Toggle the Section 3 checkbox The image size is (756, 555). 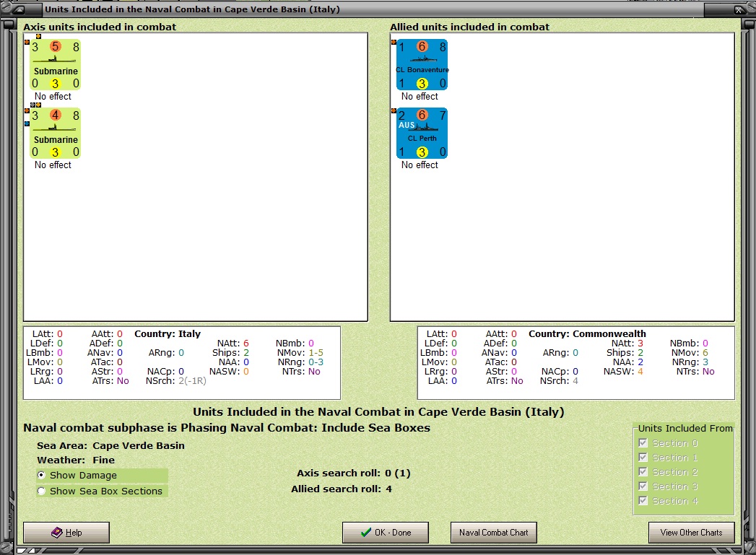click(643, 486)
